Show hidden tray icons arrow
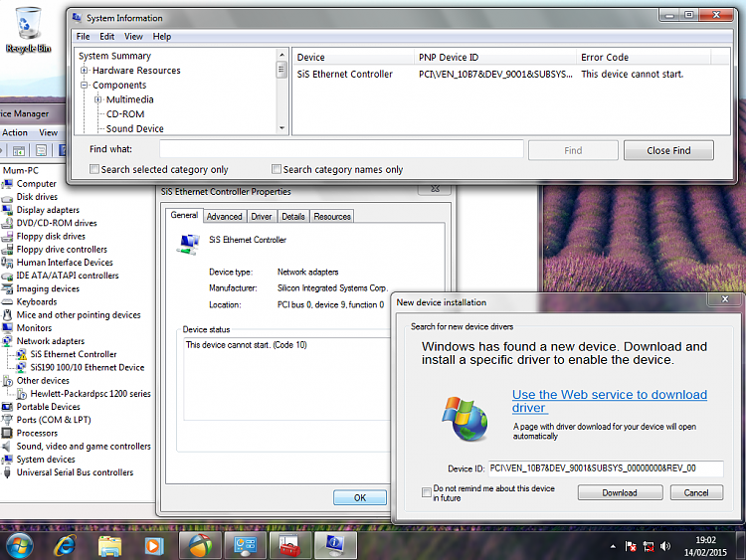Viewport: 746px width, 560px height. point(613,547)
